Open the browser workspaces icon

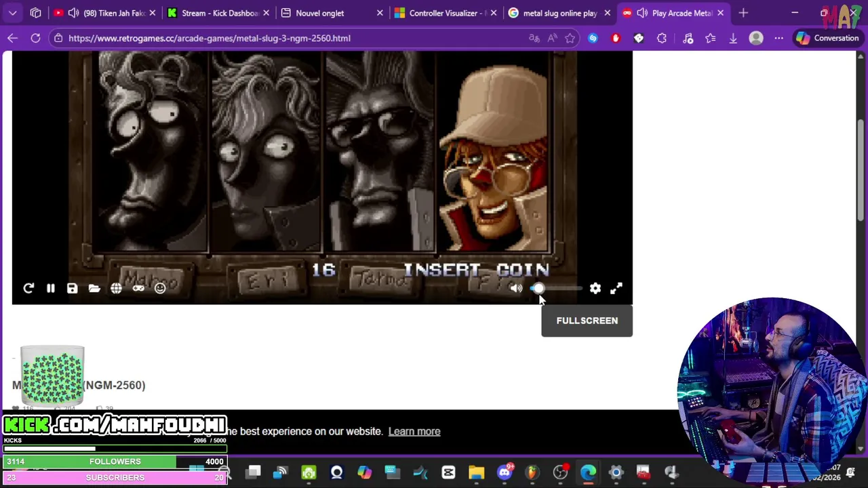[36, 13]
